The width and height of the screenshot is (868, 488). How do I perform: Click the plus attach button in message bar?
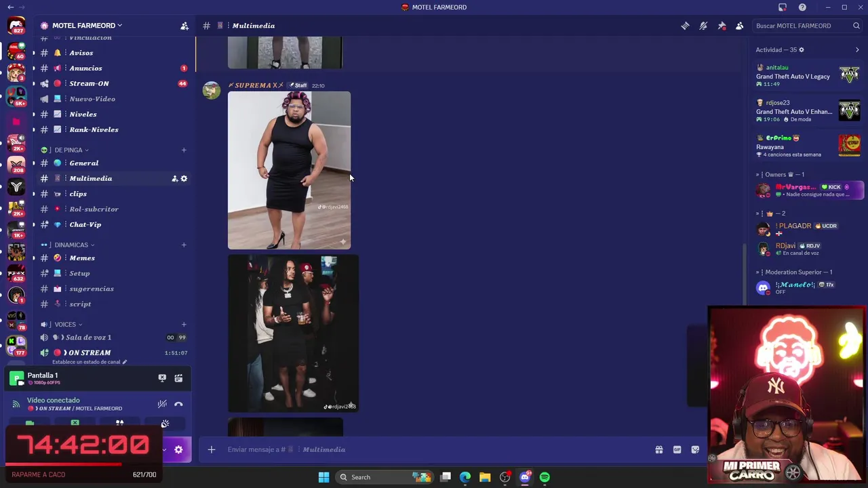pyautogui.click(x=212, y=449)
